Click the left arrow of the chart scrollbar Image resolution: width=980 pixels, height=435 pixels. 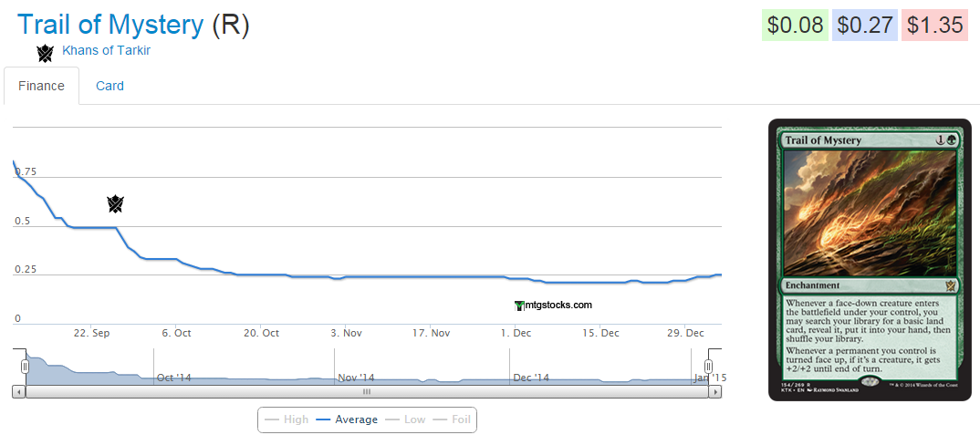pos(18,391)
